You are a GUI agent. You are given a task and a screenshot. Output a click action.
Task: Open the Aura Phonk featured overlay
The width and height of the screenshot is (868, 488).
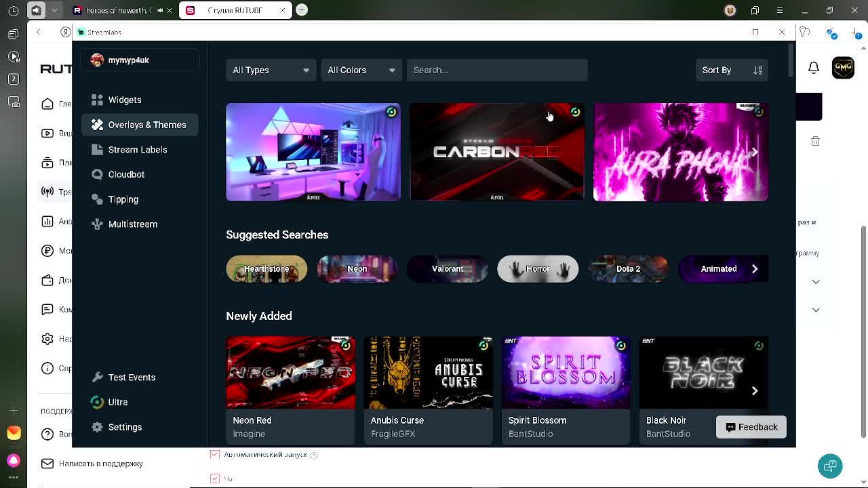point(681,152)
